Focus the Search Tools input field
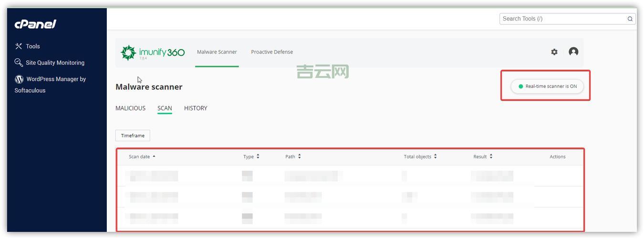 coord(563,19)
